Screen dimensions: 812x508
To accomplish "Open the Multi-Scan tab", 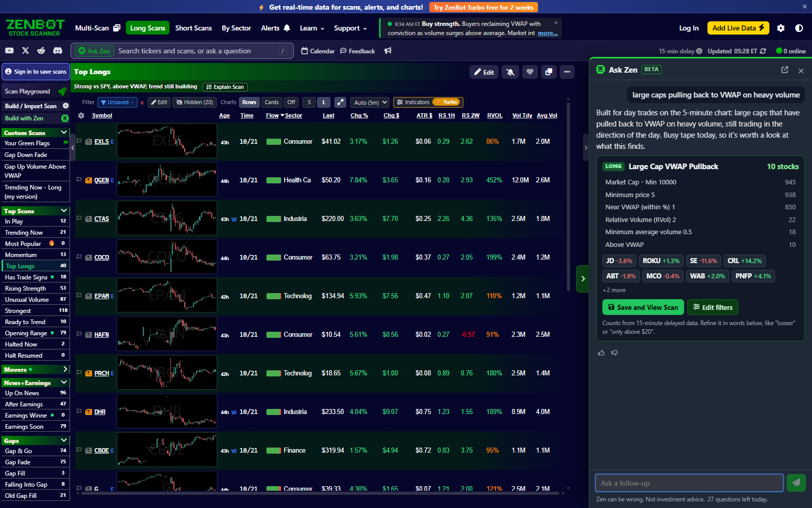I will pyautogui.click(x=97, y=28).
